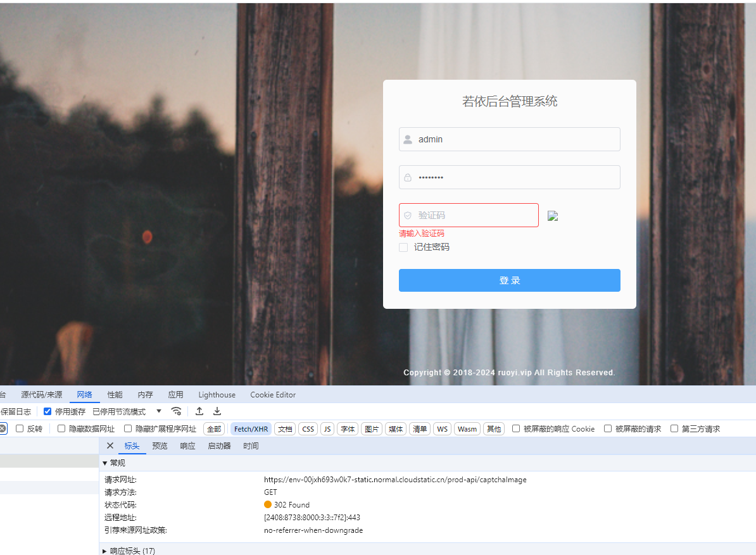Open the 预览 tab in request details
756x555 pixels.
160,446
